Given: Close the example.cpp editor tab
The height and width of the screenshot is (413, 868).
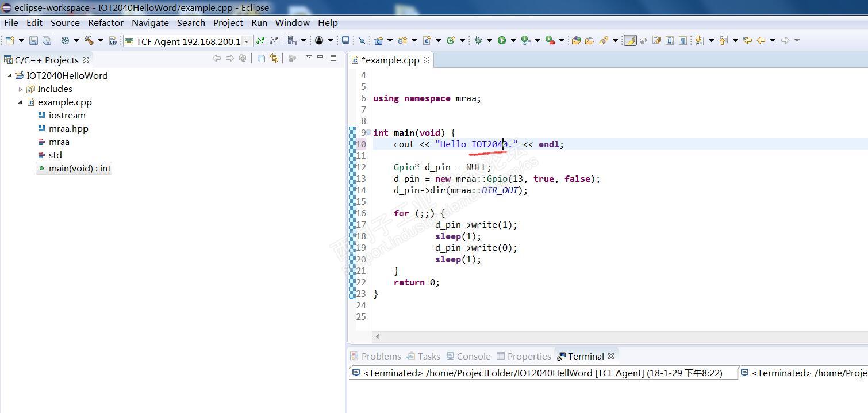Looking at the screenshot, I should 427,59.
